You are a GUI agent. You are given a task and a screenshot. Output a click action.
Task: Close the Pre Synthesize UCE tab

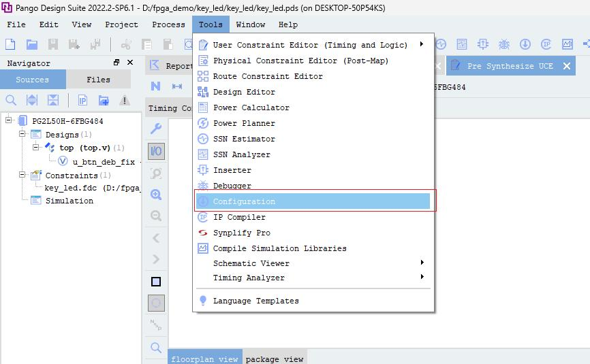click(x=567, y=66)
